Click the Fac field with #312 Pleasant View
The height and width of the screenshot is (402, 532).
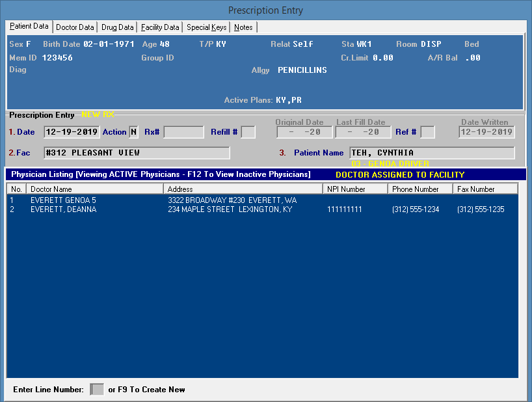point(137,153)
